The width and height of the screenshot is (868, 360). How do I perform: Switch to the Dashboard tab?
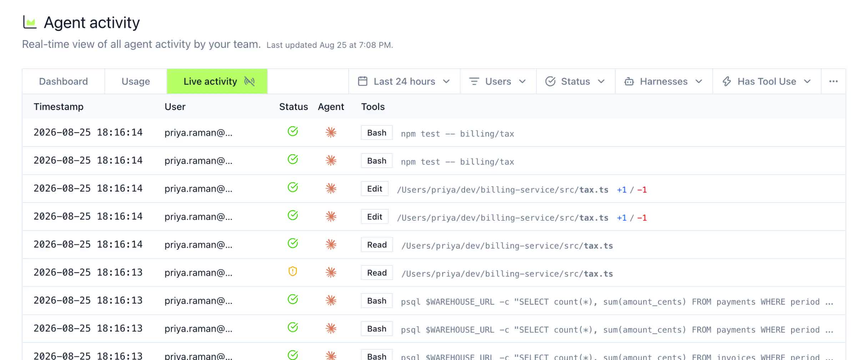pos(64,81)
